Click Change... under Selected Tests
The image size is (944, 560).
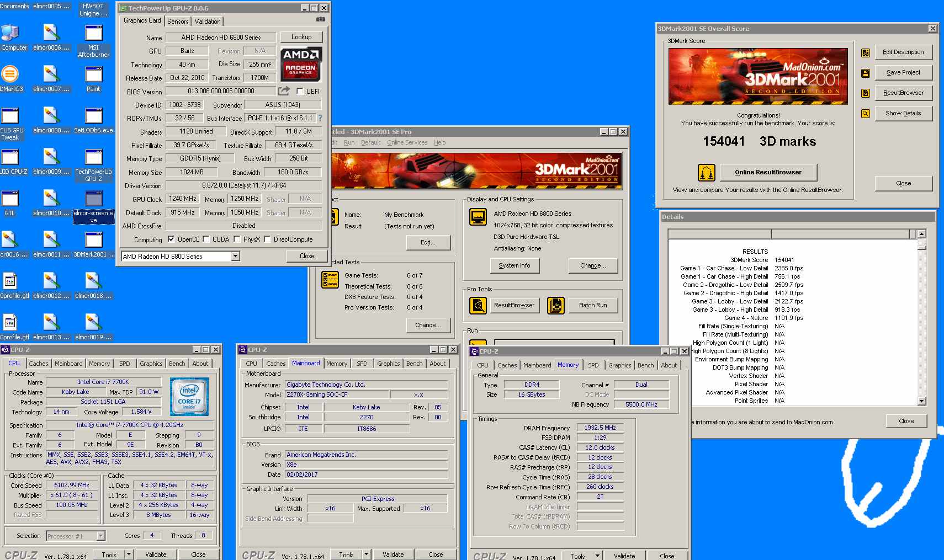pos(428,325)
